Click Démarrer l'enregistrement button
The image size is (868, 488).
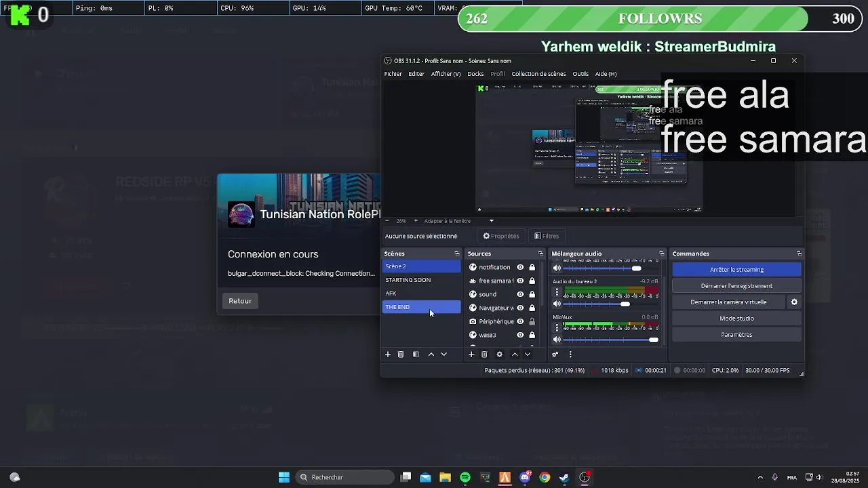coord(736,286)
